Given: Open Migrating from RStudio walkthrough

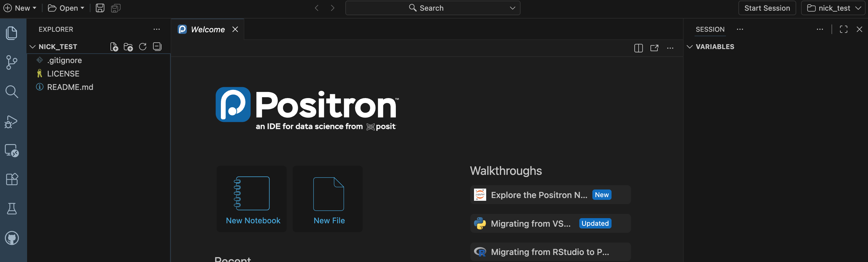Looking at the screenshot, I should pos(550,252).
